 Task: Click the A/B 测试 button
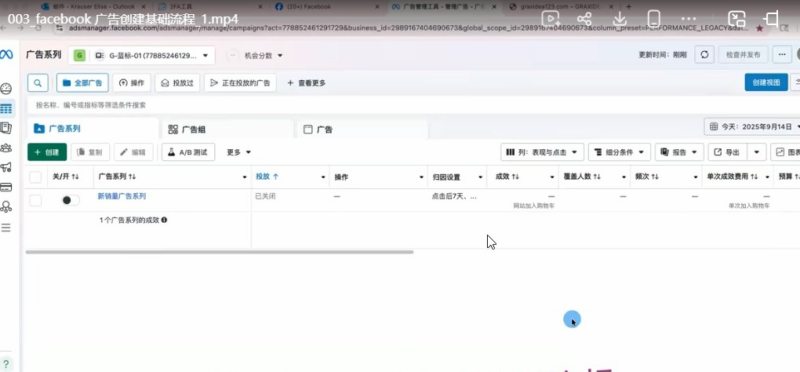pos(188,152)
